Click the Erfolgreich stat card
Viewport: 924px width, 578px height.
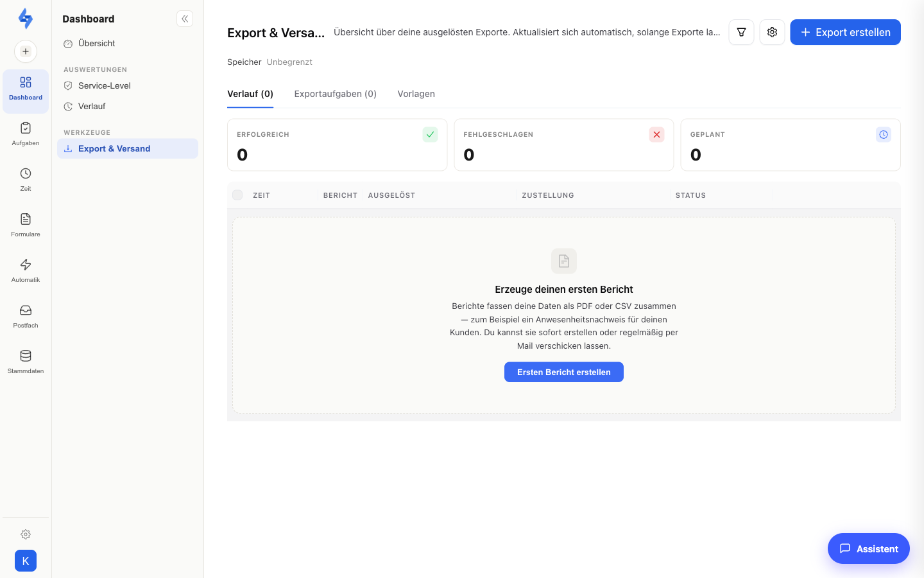point(337,144)
